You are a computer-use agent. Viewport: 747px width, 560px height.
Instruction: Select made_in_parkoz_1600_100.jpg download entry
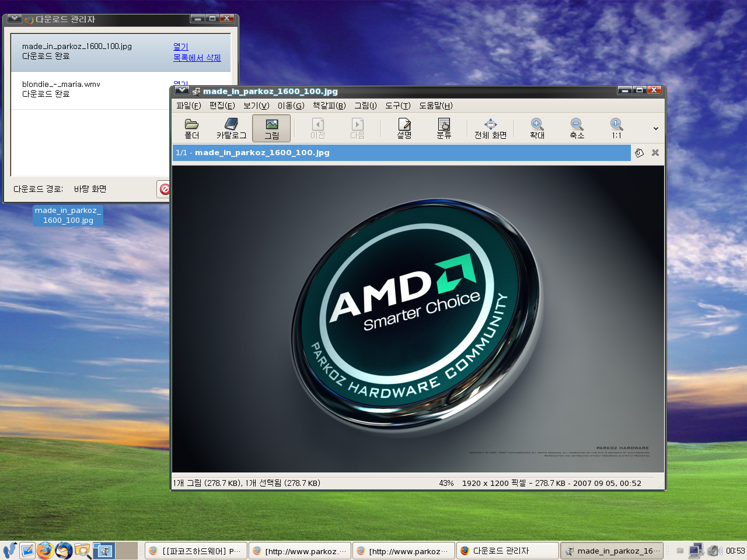coord(121,52)
